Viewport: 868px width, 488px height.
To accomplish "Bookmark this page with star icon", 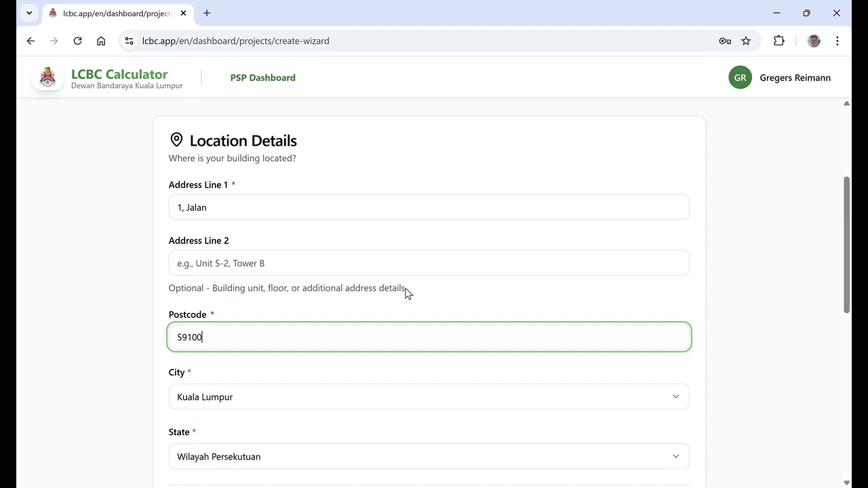I will click(x=746, y=41).
